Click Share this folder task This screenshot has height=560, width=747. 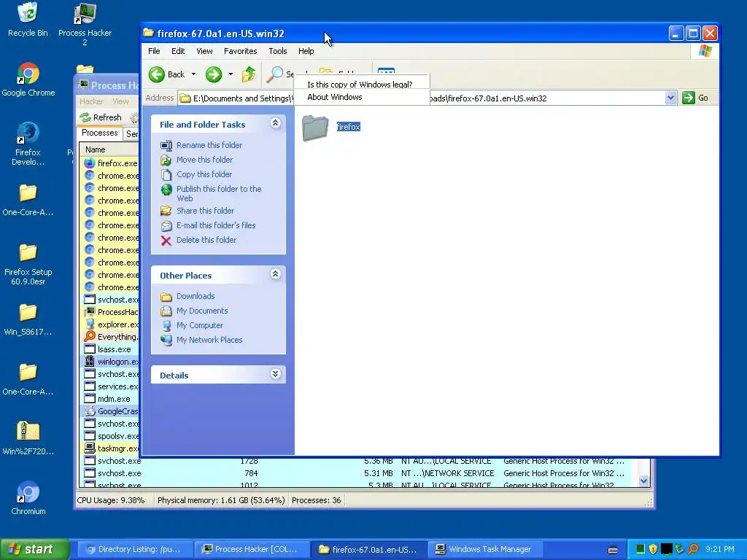pyautogui.click(x=205, y=211)
